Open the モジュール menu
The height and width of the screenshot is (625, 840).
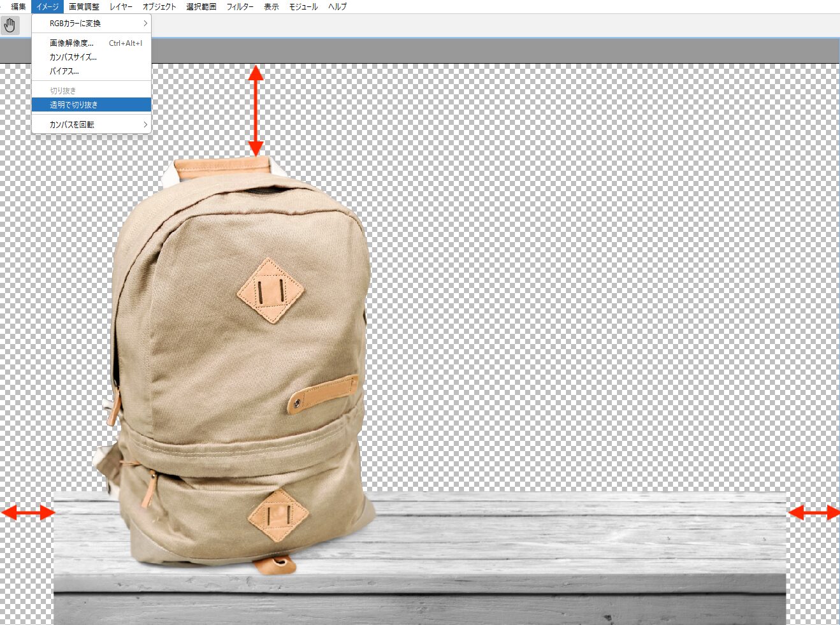(303, 6)
